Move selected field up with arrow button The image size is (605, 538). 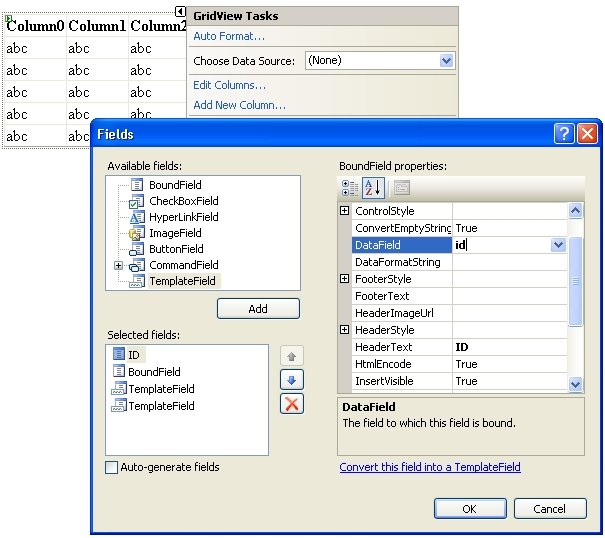[292, 356]
